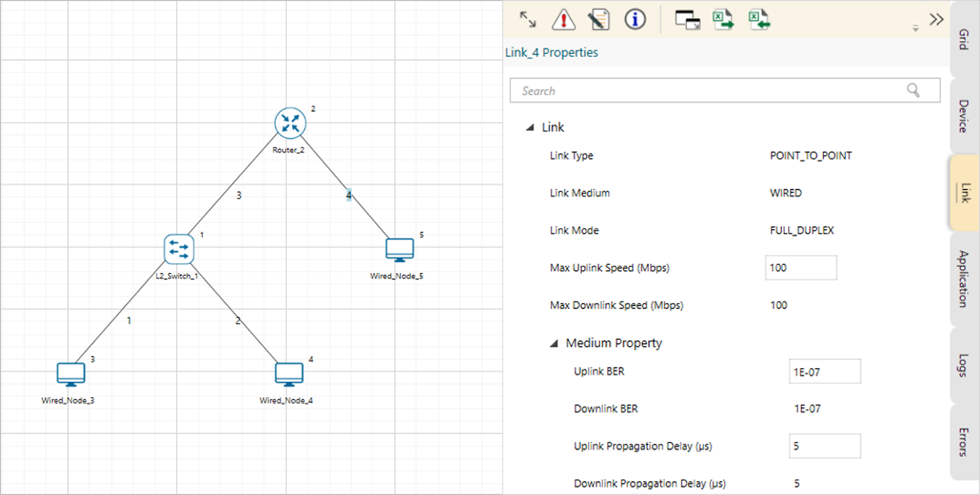980x495 pixels.
Task: Click the Excel export arrow icon
Action: pyautogui.click(x=723, y=20)
